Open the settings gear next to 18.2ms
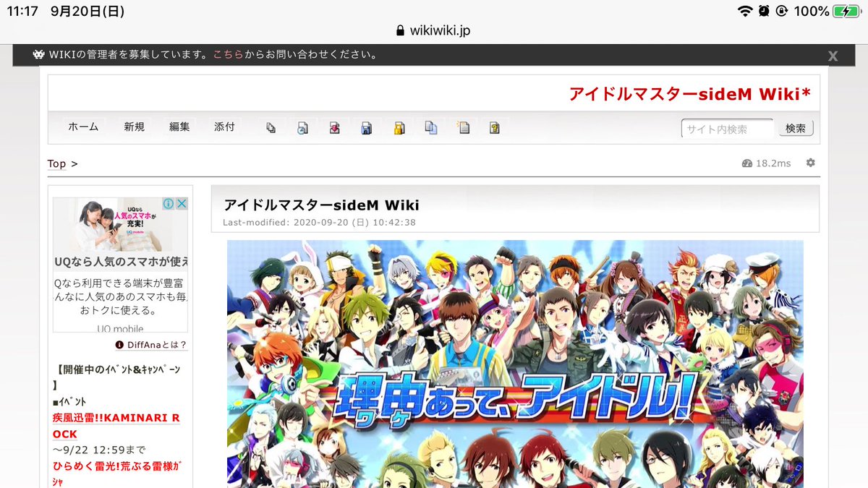The height and width of the screenshot is (488, 868). point(810,163)
